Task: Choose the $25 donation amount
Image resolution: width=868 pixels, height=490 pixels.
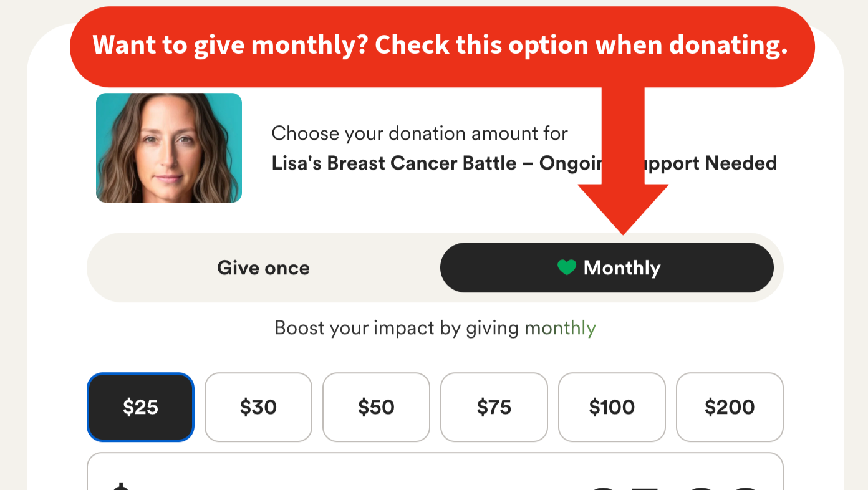Action: click(x=141, y=407)
